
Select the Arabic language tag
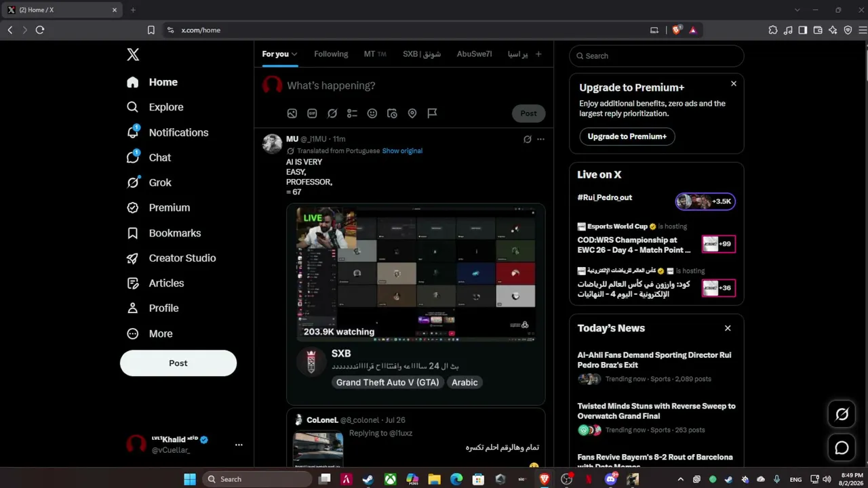click(x=465, y=382)
